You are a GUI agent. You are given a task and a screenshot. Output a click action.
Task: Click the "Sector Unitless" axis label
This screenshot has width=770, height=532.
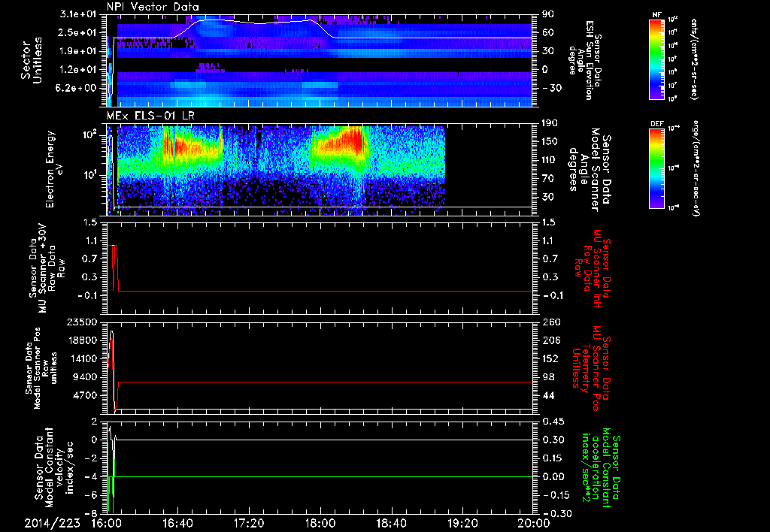coord(32,60)
